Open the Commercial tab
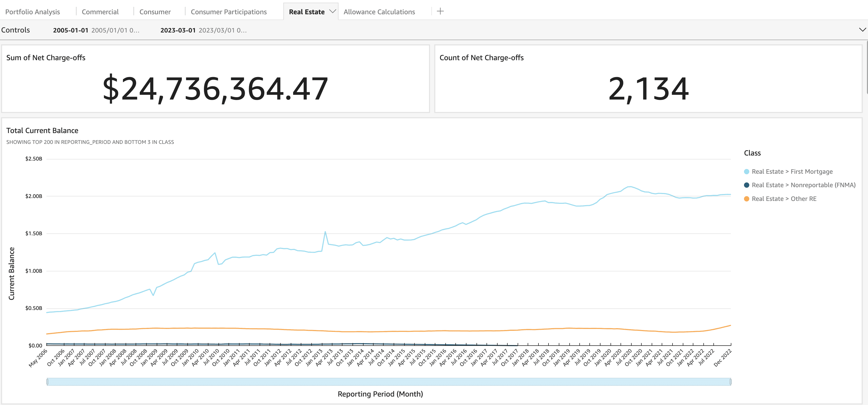The width and height of the screenshot is (868, 405). (x=100, y=12)
